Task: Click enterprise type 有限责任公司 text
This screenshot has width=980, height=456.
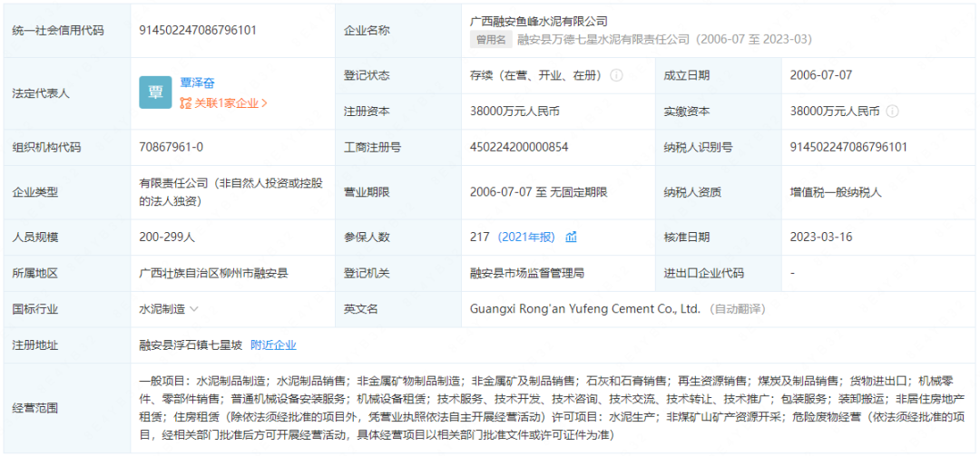Action: click(x=231, y=192)
